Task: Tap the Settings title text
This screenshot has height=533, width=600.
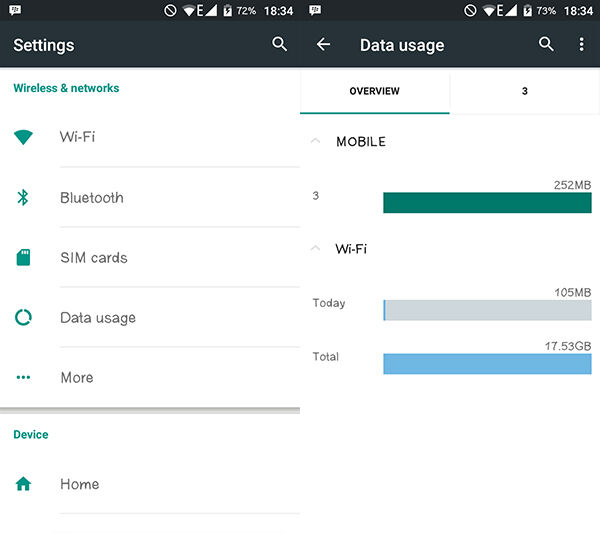Action: pos(44,45)
